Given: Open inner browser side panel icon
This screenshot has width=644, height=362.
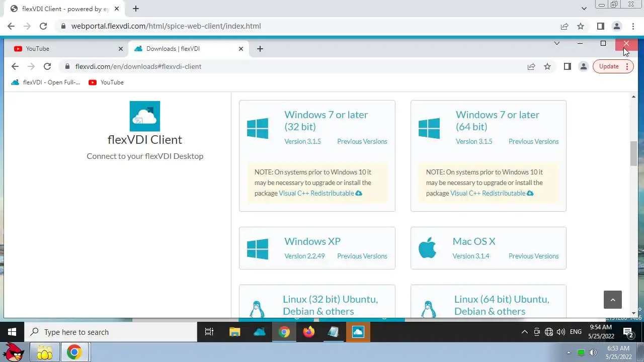Looking at the screenshot, I should (x=568, y=66).
